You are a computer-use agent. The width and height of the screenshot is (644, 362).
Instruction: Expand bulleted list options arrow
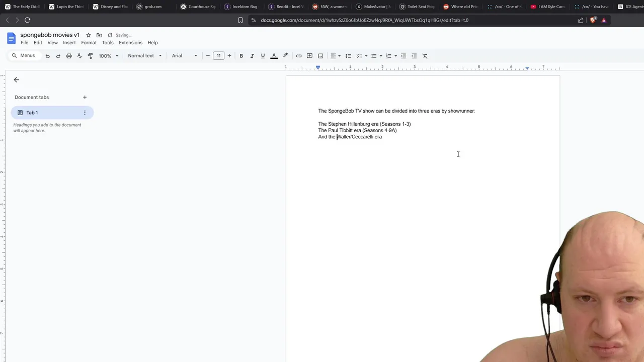(x=381, y=56)
